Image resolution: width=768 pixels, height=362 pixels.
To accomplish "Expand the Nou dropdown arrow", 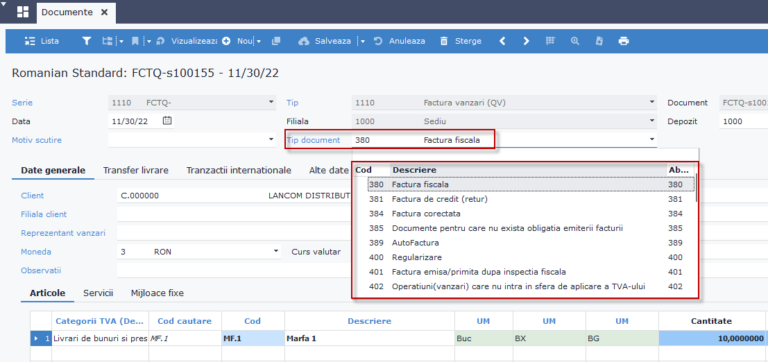I will pos(259,41).
